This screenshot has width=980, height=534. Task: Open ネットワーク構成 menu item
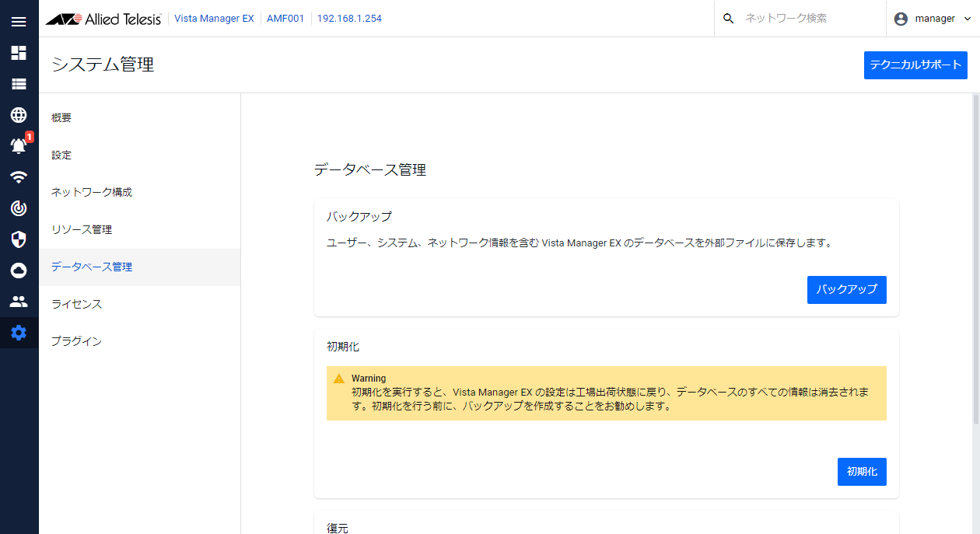pos(91,193)
